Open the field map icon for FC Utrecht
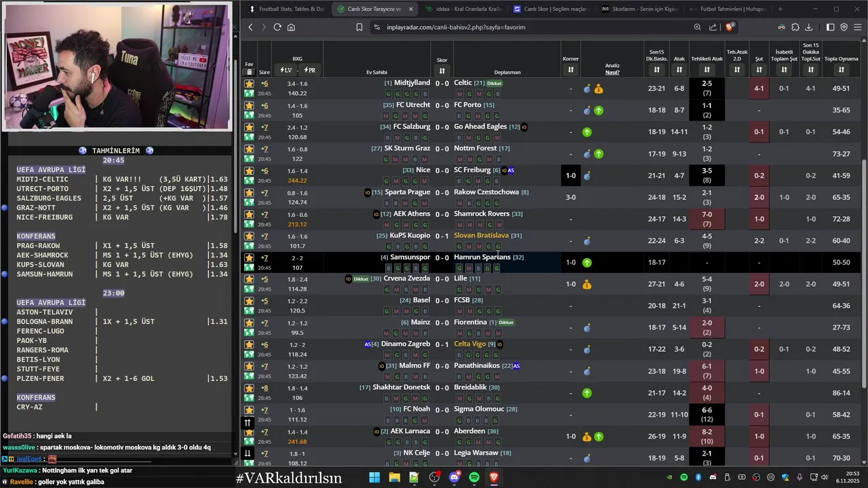The width and height of the screenshot is (868, 488). 249,115
